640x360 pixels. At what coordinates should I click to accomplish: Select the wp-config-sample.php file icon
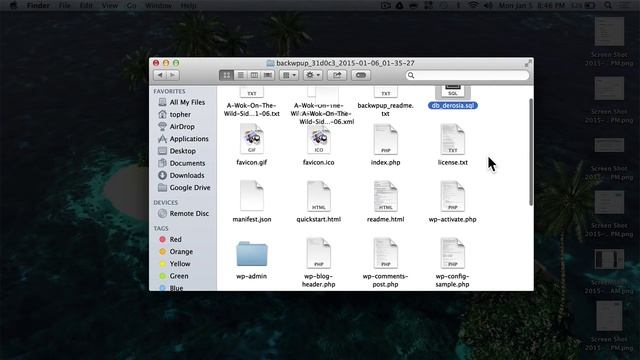[453, 253]
